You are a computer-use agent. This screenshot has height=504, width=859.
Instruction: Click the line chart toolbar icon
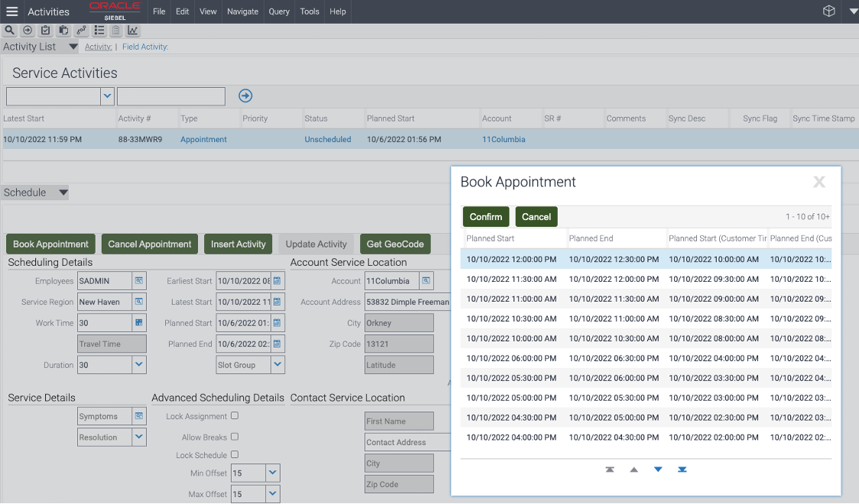coord(133,31)
